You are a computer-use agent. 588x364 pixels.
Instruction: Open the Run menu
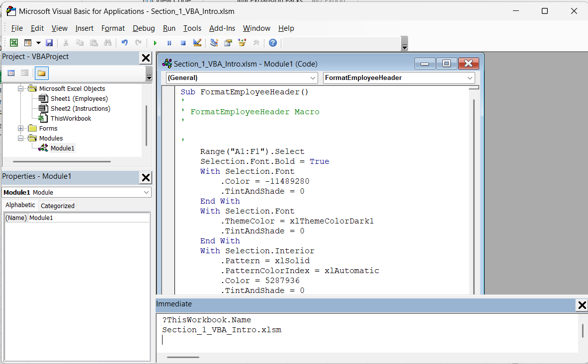169,28
